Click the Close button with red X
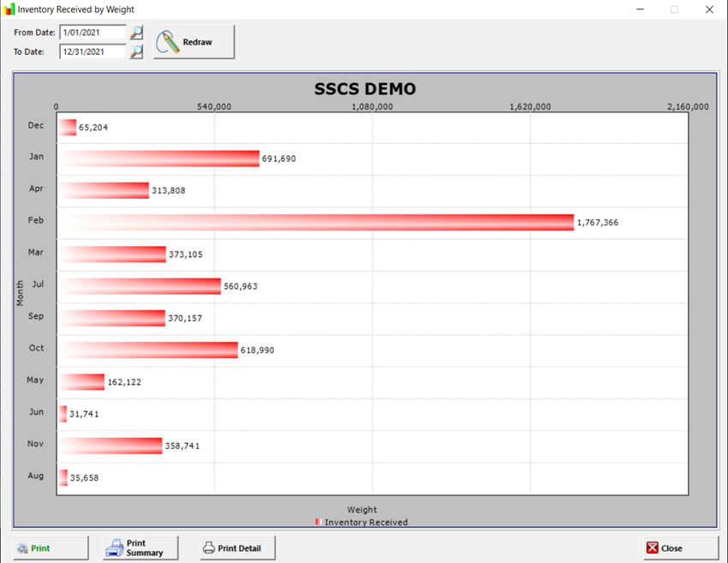728x563 pixels. pos(681,548)
